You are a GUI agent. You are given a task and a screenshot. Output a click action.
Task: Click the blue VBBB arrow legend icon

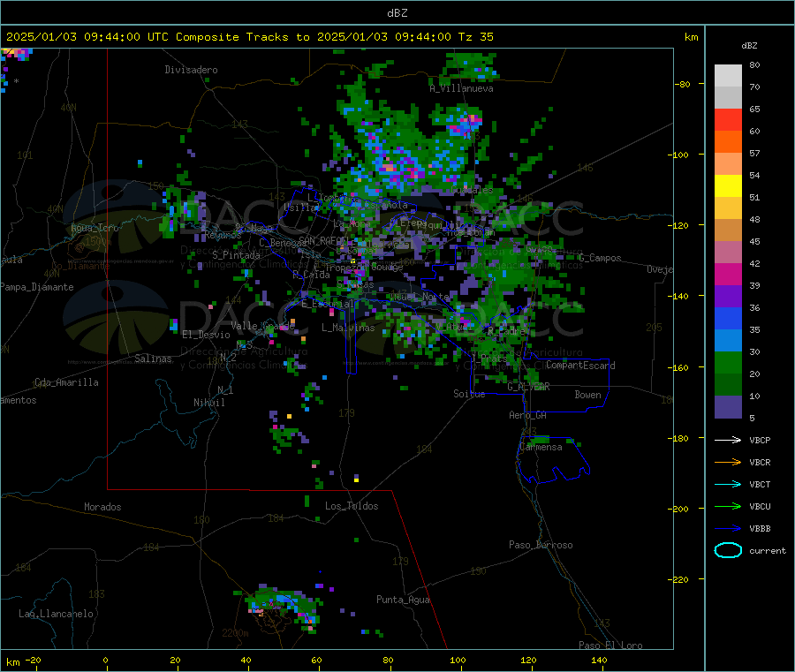[728, 529]
